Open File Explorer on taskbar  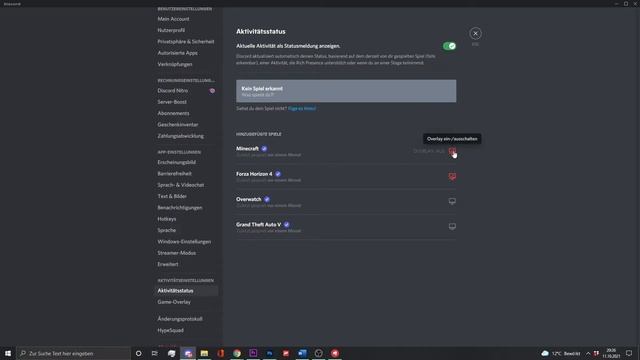tap(204, 353)
